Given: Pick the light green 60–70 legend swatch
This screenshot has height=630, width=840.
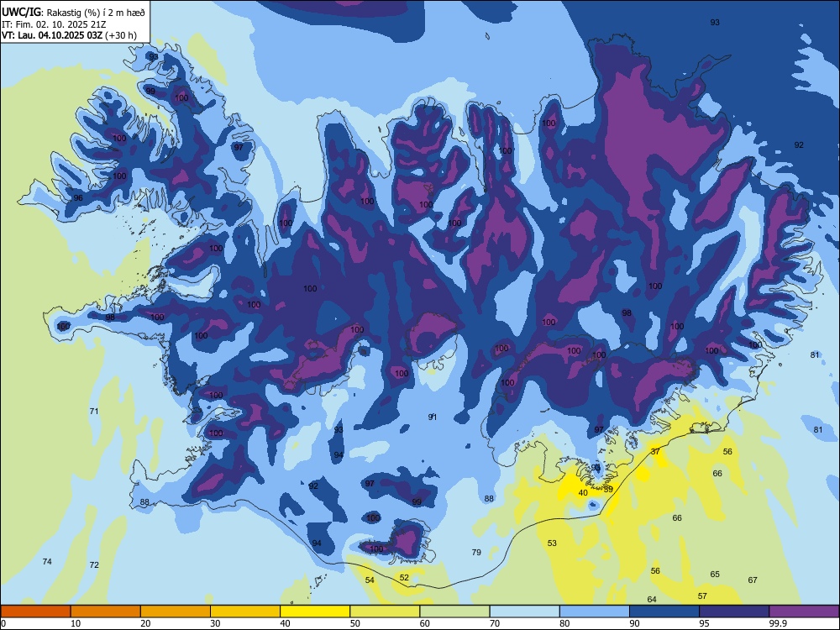Looking at the screenshot, I should (x=454, y=612).
